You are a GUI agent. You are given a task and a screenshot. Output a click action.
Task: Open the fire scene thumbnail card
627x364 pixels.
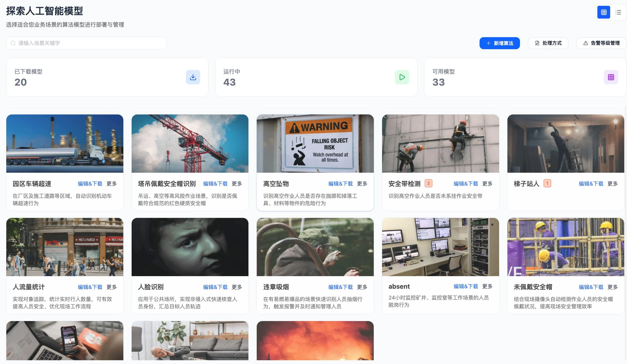coord(315,341)
